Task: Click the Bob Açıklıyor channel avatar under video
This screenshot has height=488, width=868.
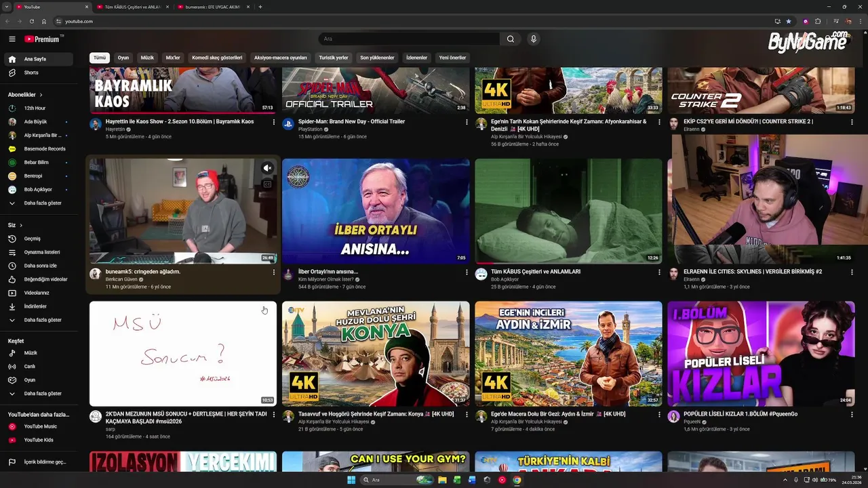Action: pos(481,274)
